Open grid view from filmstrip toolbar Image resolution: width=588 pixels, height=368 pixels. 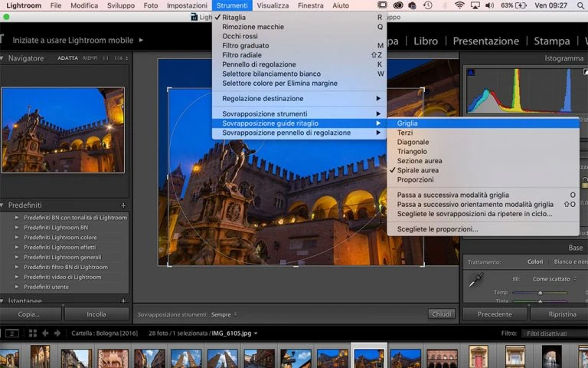pyautogui.click(x=33, y=333)
